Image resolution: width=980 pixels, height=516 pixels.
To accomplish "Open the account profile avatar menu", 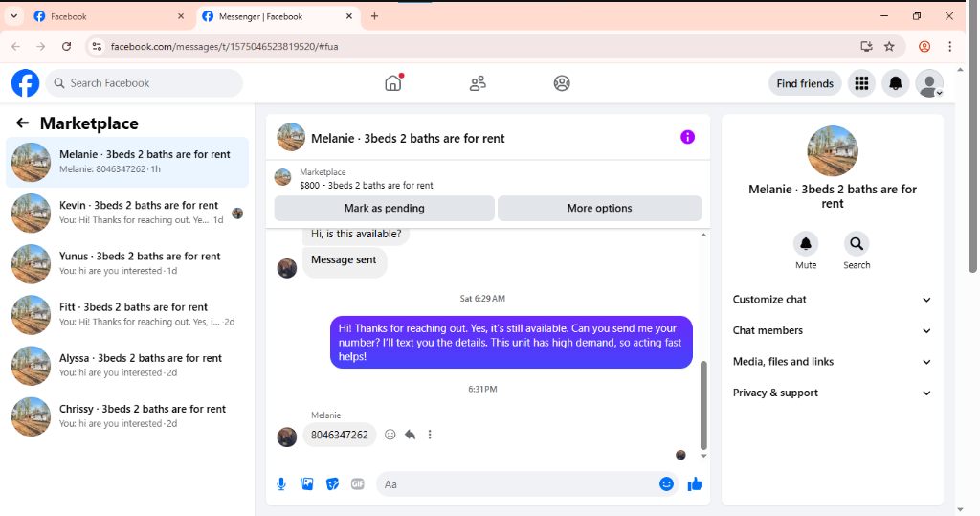I will pos(929,83).
